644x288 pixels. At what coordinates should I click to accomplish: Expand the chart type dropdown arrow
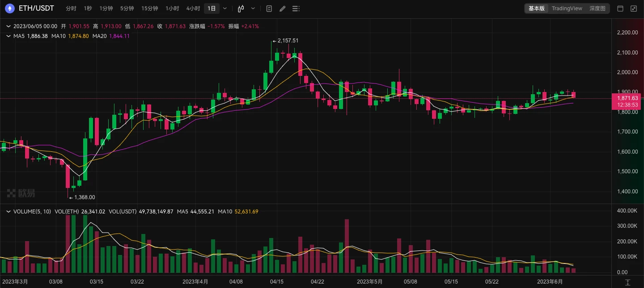coord(253,8)
